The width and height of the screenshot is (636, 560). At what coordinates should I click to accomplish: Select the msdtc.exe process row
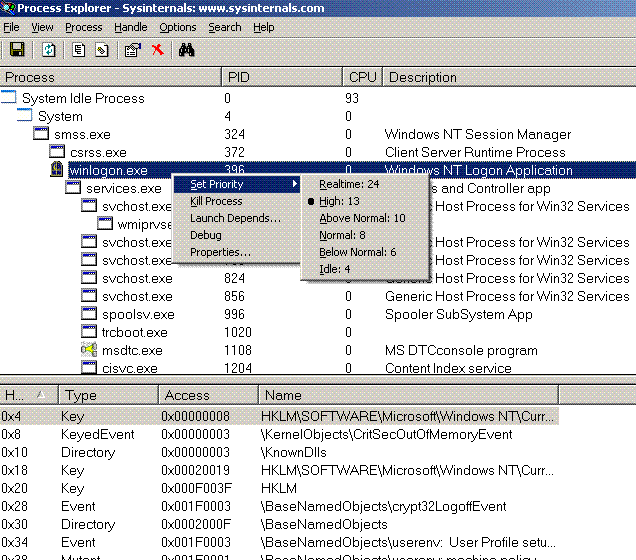tap(318, 350)
